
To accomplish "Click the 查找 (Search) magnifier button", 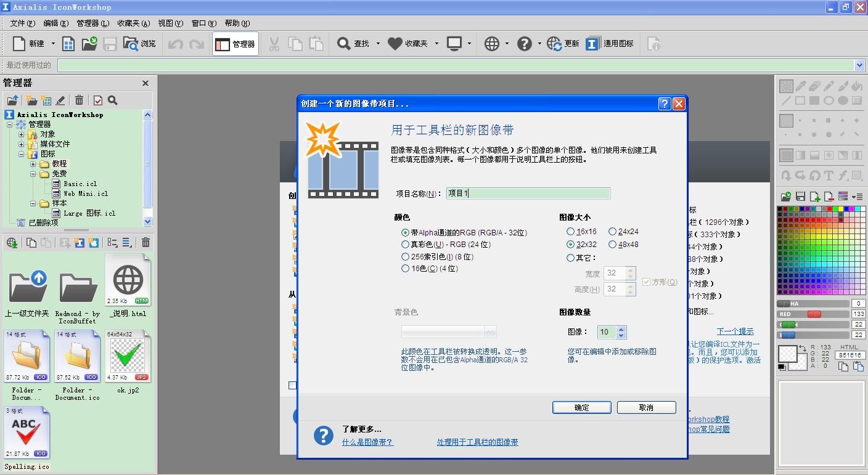I will click(x=353, y=44).
